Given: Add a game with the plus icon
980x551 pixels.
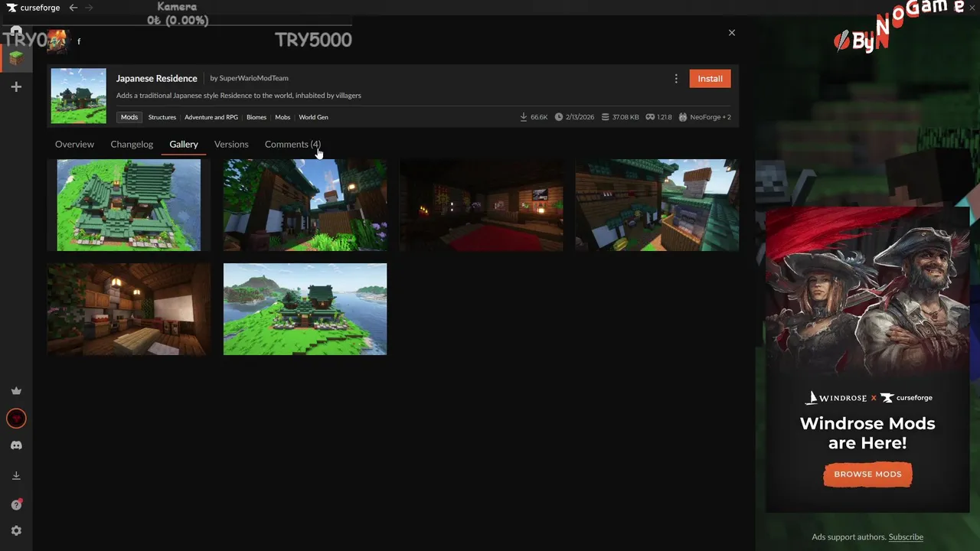Looking at the screenshot, I should pos(16,87).
